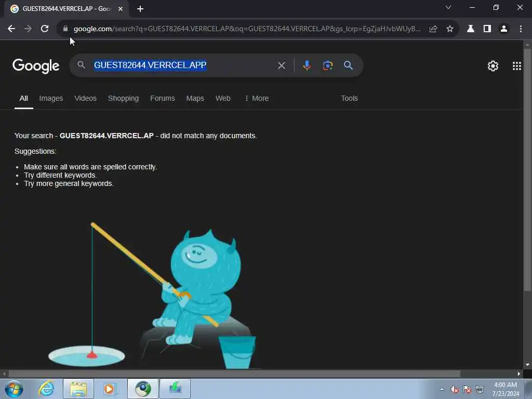532x399 pixels.
Task: Show hidden system tray icons
Action: (x=442, y=389)
